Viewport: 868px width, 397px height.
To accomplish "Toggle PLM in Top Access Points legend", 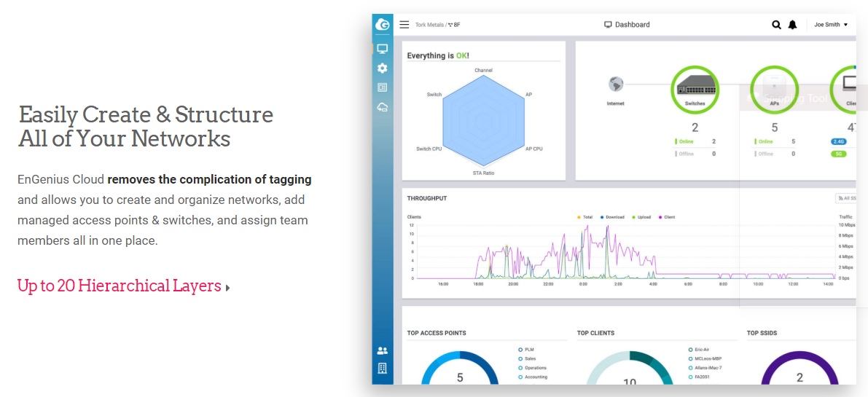I will pos(526,350).
